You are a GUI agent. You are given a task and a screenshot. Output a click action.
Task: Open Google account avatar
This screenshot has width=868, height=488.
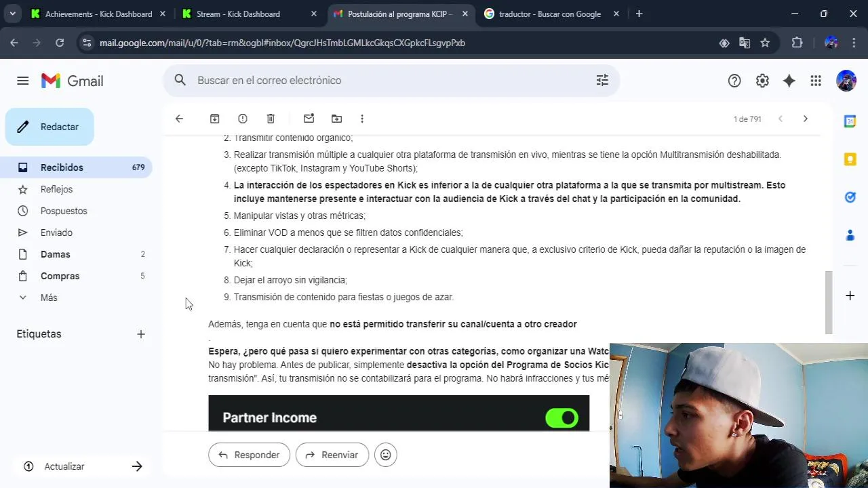(x=846, y=81)
